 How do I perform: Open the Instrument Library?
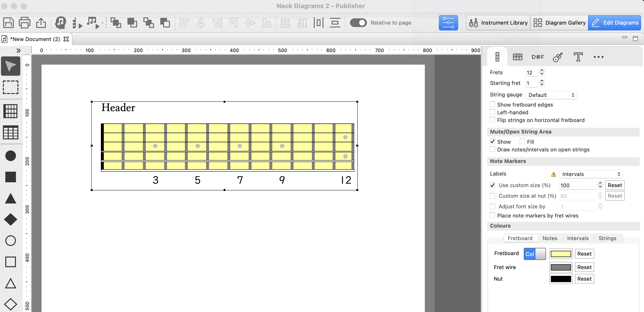[498, 23]
